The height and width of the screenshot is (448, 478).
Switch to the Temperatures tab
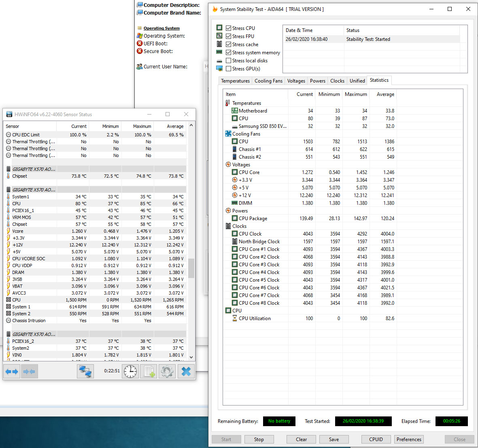click(x=235, y=81)
